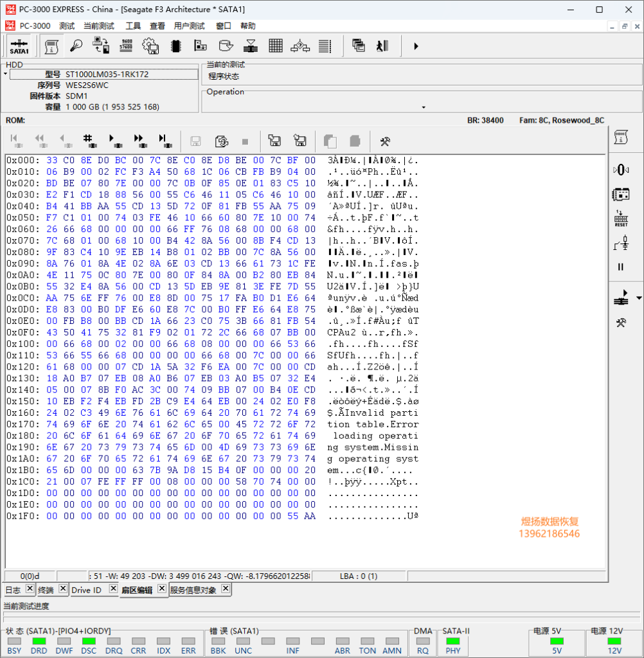Open the 当前测试 menu
Viewport: 644px width, 658px height.
point(99,26)
